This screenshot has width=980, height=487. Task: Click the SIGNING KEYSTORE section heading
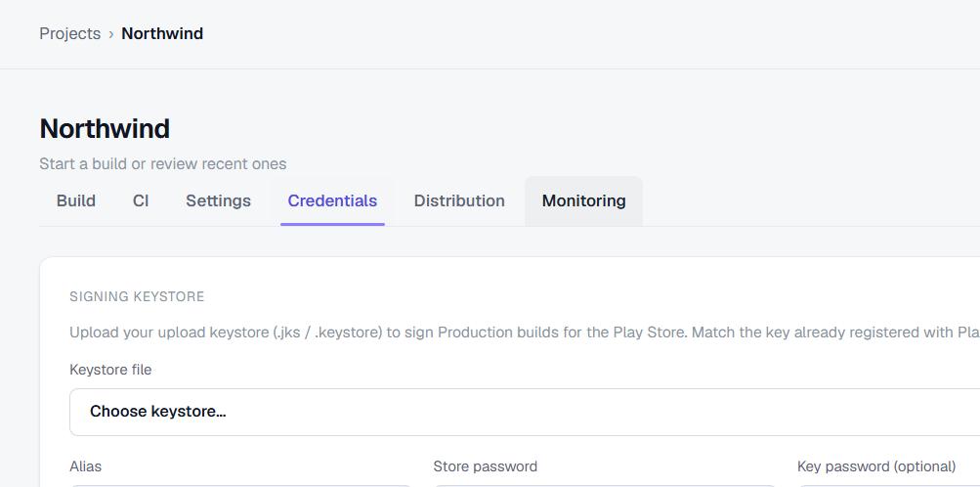[137, 296]
